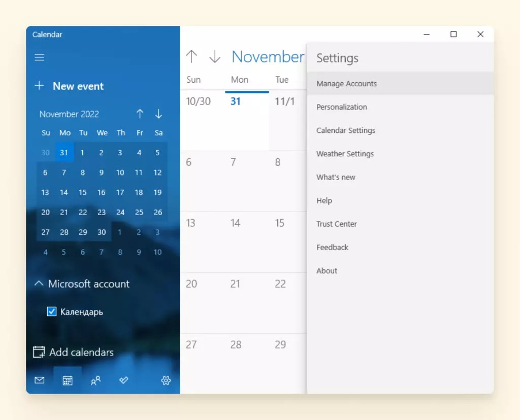Uncheck the Календарь calendar checkbox
Screen dimensions: 520x420
pos(51,311)
